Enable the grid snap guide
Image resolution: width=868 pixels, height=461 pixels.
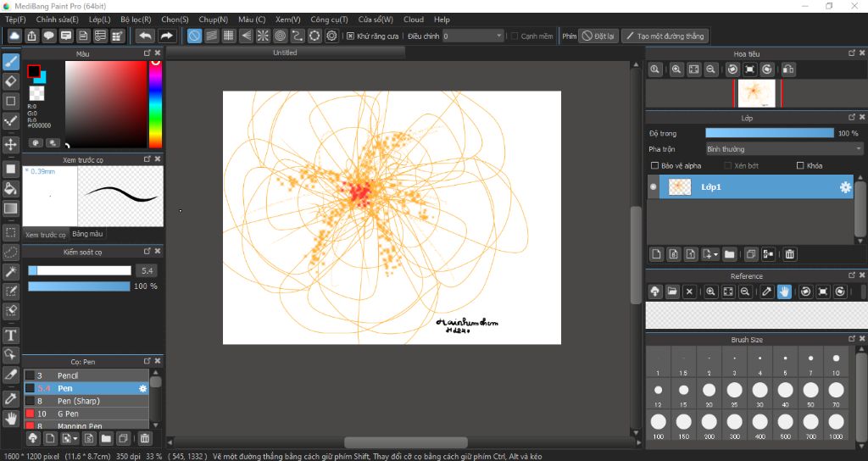point(229,36)
